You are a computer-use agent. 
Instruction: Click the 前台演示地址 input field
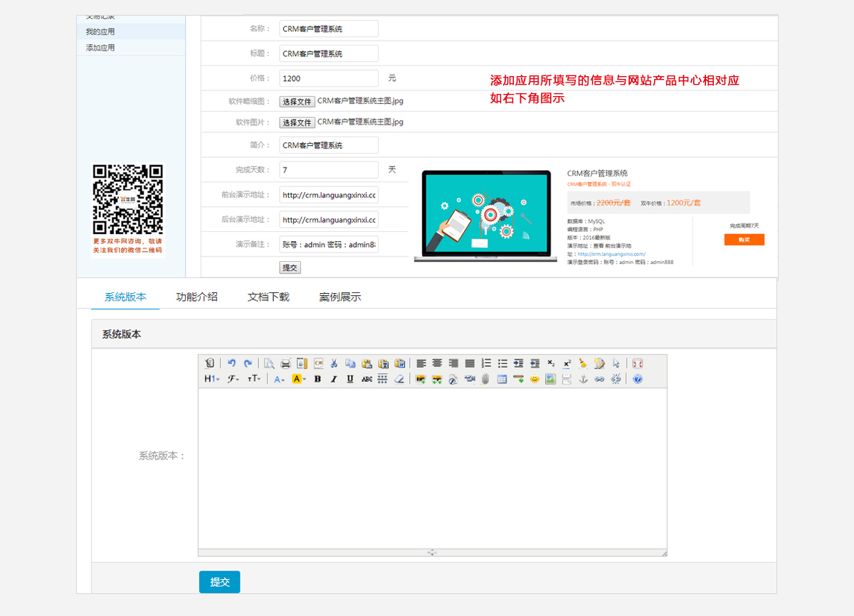(328, 195)
